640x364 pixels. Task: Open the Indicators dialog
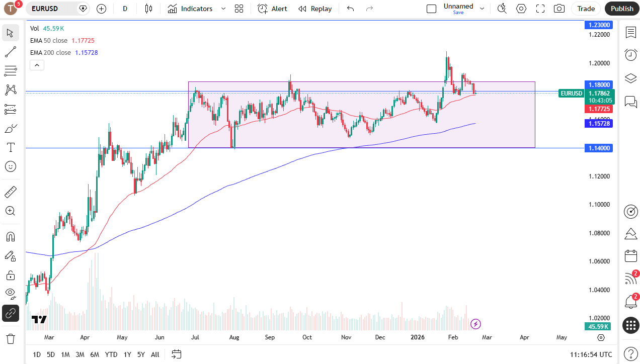(190, 9)
